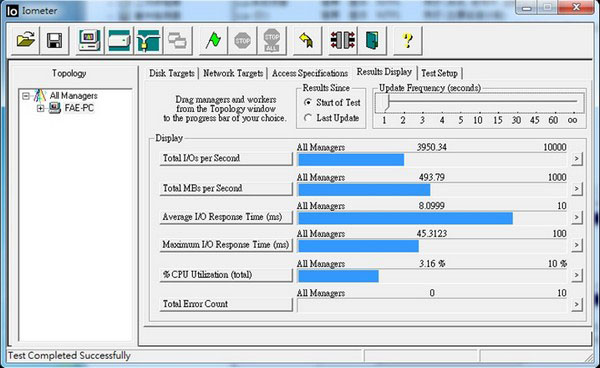Stop current test icon
The width and height of the screenshot is (600, 368).
point(242,40)
